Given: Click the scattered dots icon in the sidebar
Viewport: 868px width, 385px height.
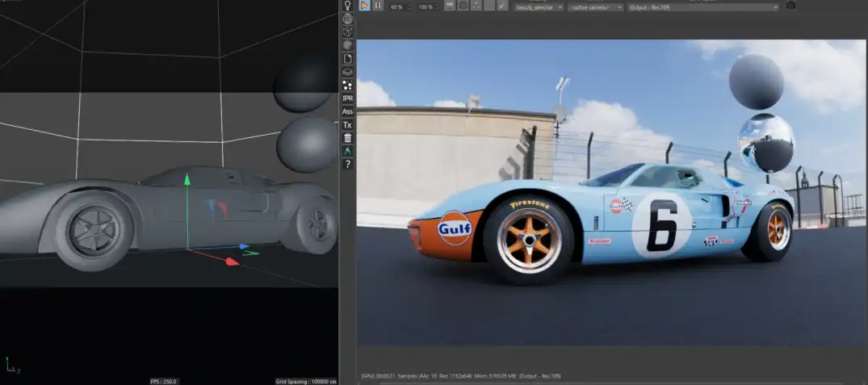Looking at the screenshot, I should [x=348, y=86].
